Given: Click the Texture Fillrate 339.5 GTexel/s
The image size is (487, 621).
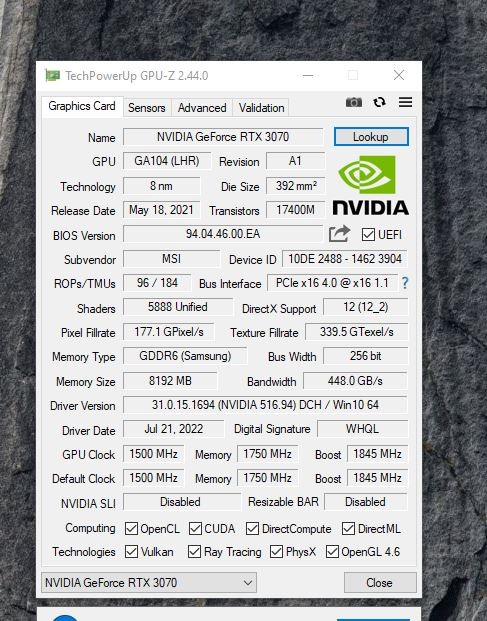Looking at the screenshot, I should pos(356,332).
